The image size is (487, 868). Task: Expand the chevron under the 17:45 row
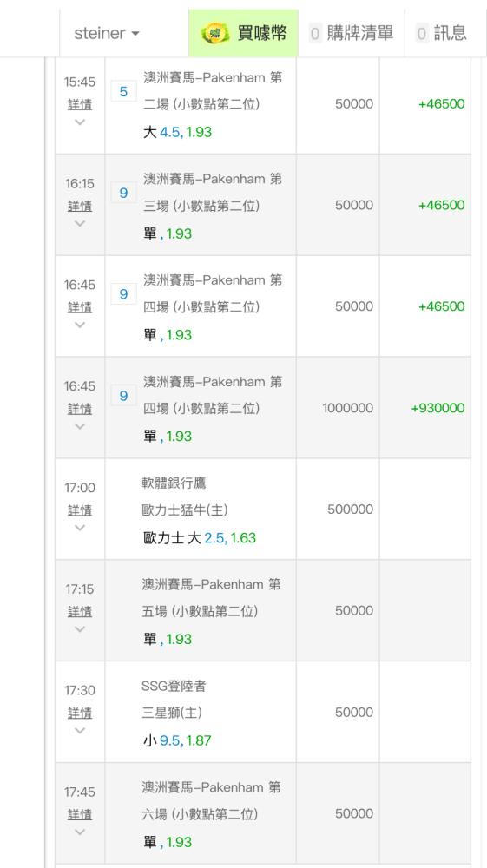80,832
